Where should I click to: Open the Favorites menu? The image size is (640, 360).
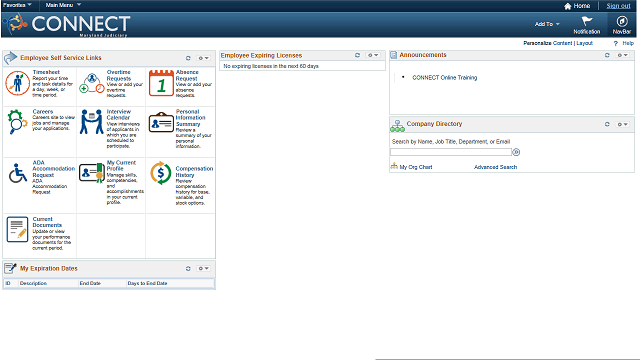18,5
